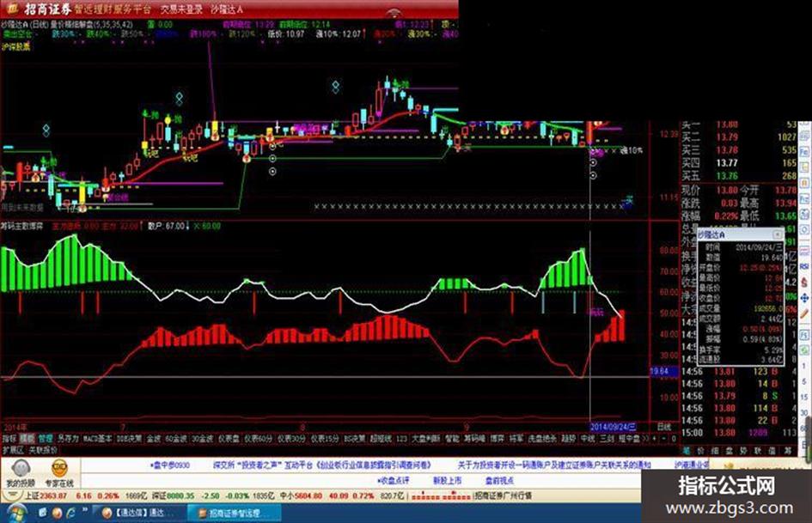Open the 日线 period selector
The width and height of the screenshot is (812, 523).
664,427
